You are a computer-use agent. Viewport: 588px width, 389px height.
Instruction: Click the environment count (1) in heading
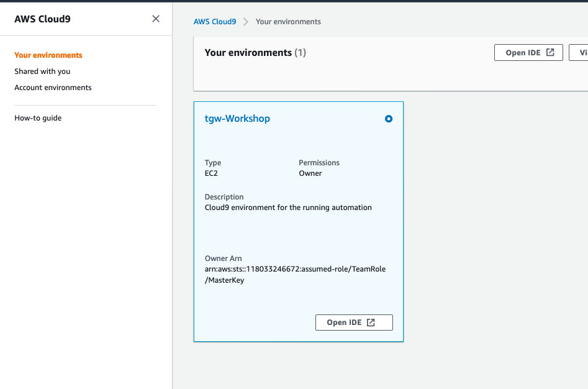300,53
